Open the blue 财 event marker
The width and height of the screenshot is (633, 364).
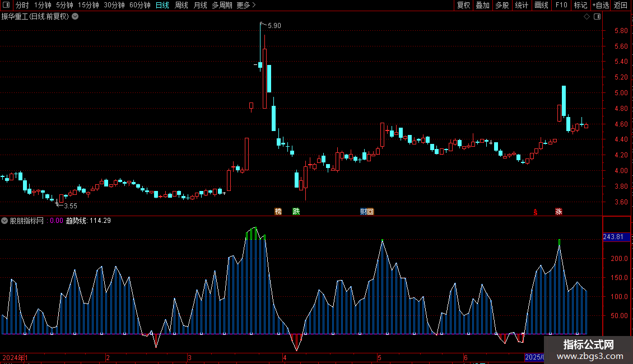(x=364, y=212)
